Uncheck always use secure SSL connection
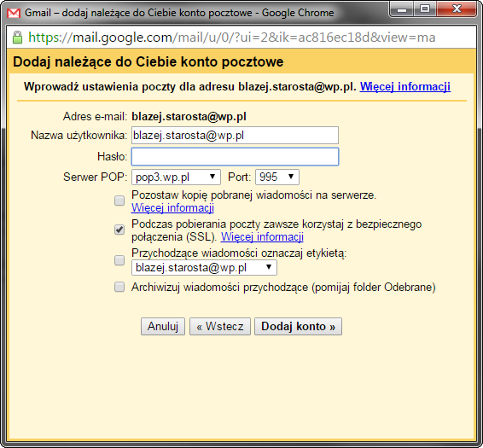The width and height of the screenshot is (483, 448). tap(119, 230)
